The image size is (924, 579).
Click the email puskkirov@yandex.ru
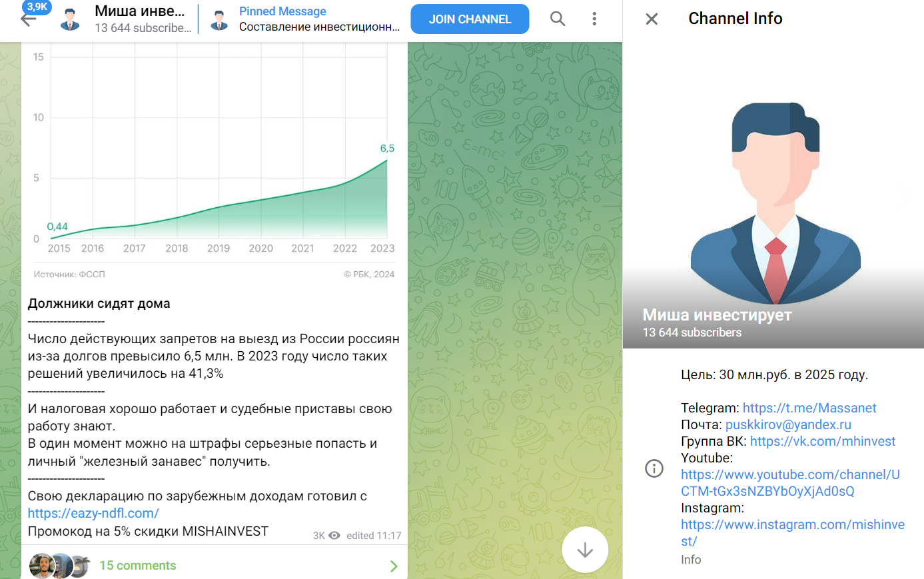pyautogui.click(x=788, y=424)
